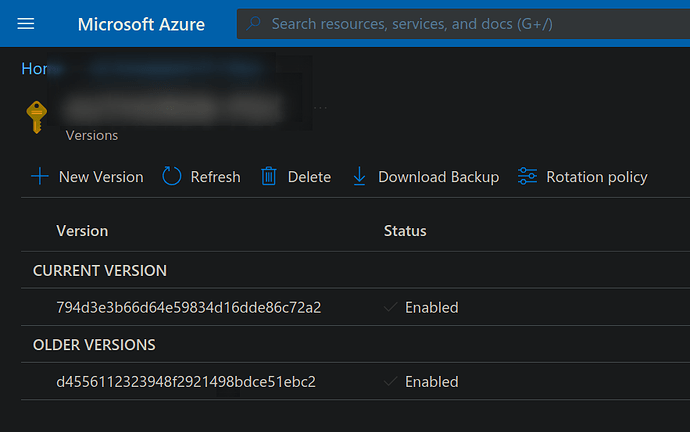Sort by the Status column header
690x432 pixels.
(x=405, y=231)
